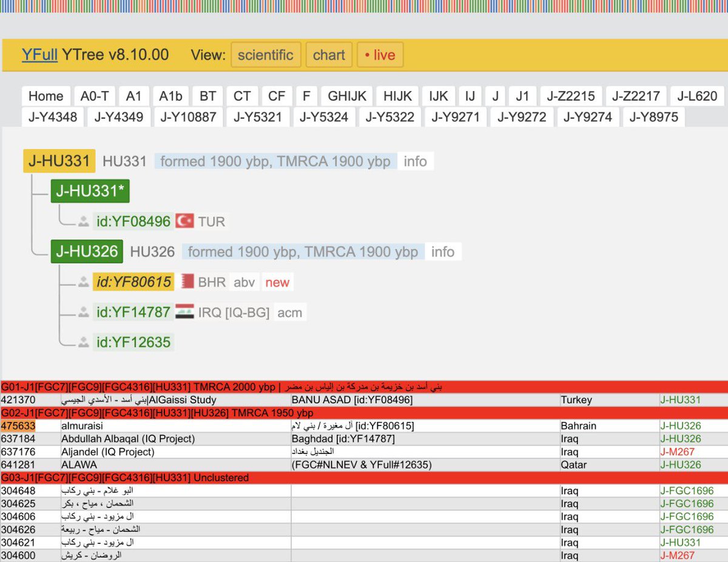Open the YFull home link
This screenshot has width=728, height=562.
pyautogui.click(x=39, y=55)
